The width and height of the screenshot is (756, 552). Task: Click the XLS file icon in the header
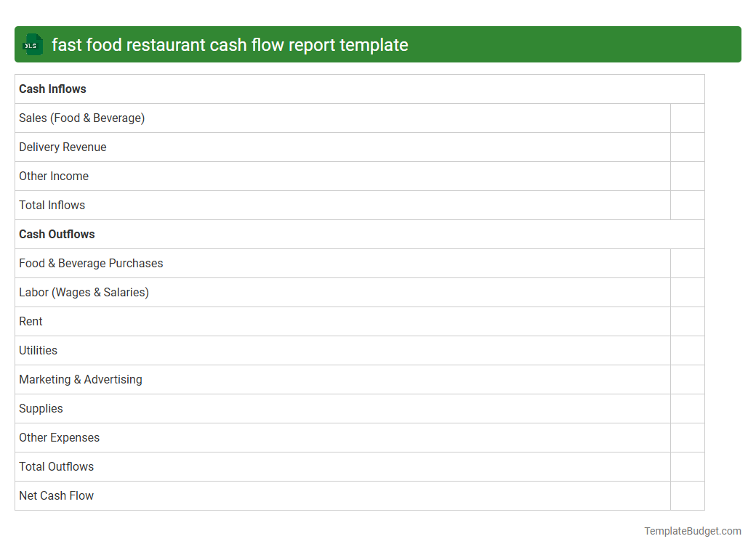point(32,44)
